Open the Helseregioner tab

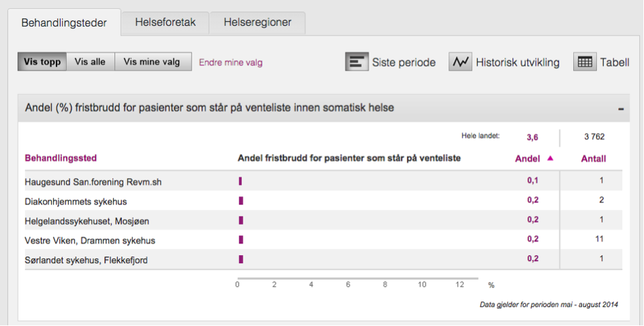coord(257,23)
